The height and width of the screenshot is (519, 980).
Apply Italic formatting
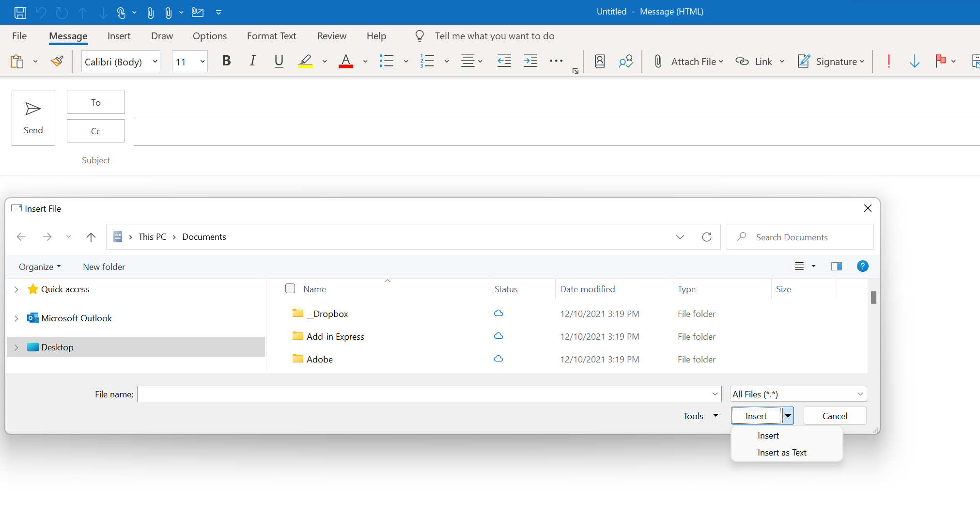(252, 61)
